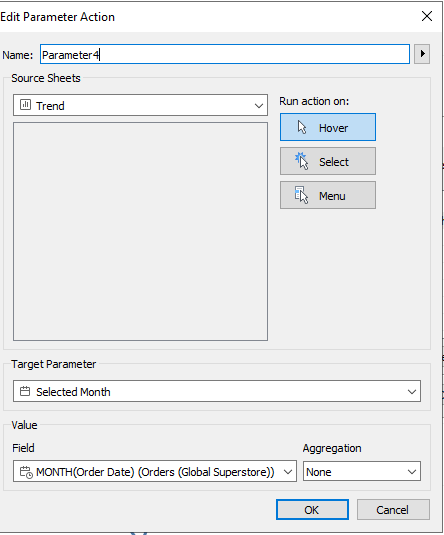
Task: Click into the Parameter4 name field
Action: 225,54
